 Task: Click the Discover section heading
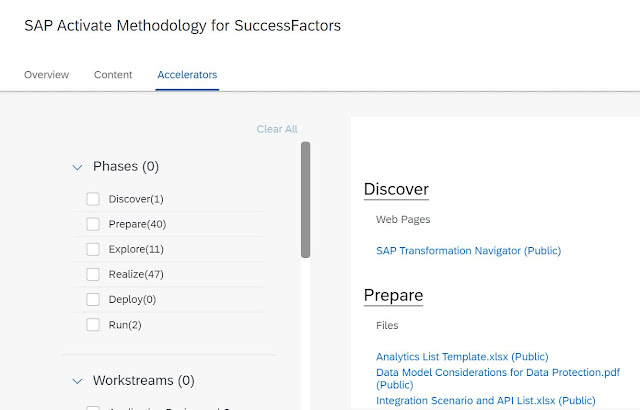396,189
